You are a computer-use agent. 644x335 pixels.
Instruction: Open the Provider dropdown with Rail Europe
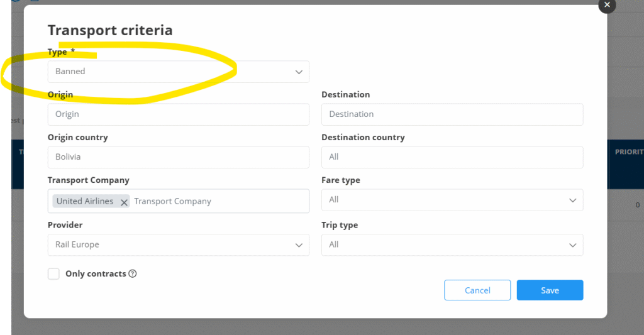tap(178, 245)
